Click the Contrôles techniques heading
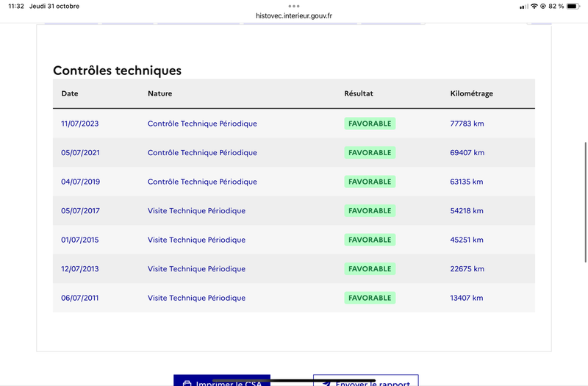 click(117, 70)
